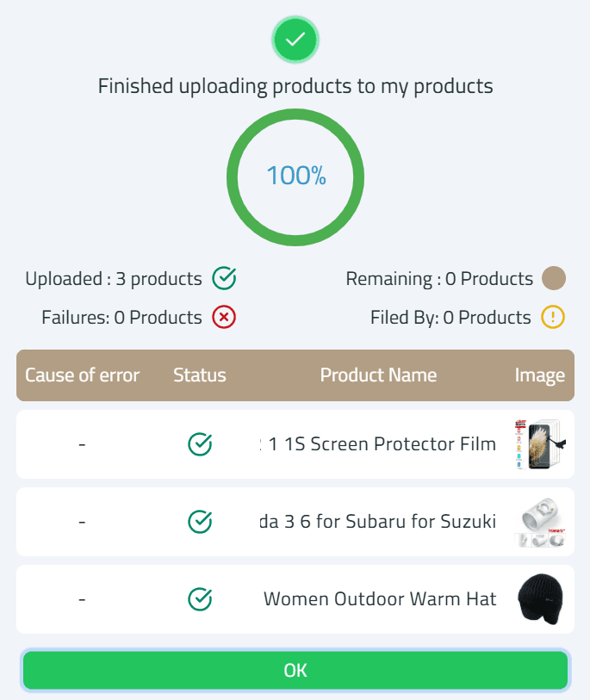590x700 pixels.
Task: Click the Cause of error column header
Action: click(82, 375)
